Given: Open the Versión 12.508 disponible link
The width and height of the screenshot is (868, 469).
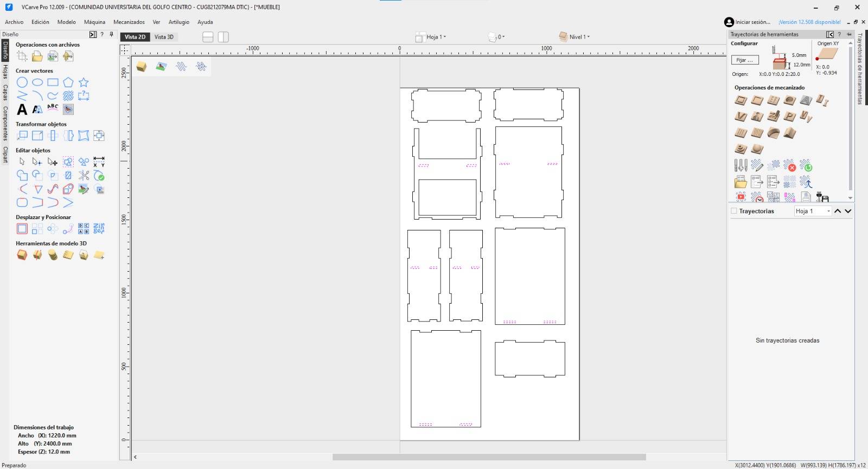Looking at the screenshot, I should click(809, 22).
